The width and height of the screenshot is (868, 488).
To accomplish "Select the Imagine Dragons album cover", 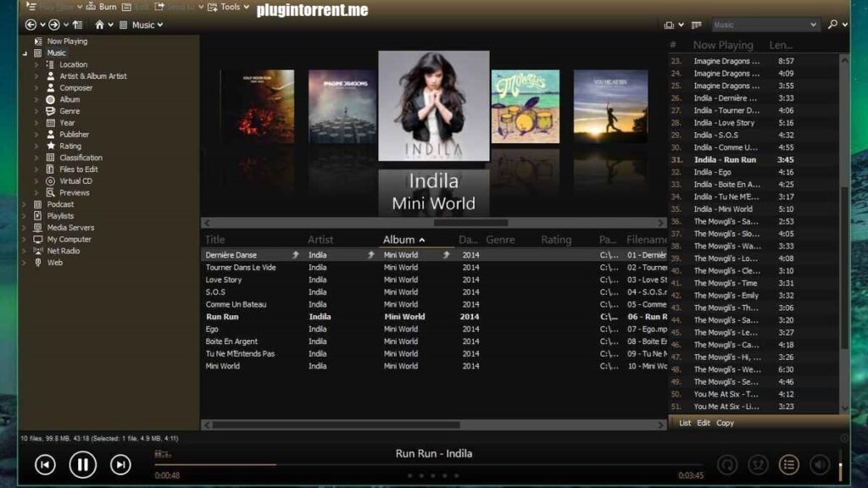I will click(342, 106).
